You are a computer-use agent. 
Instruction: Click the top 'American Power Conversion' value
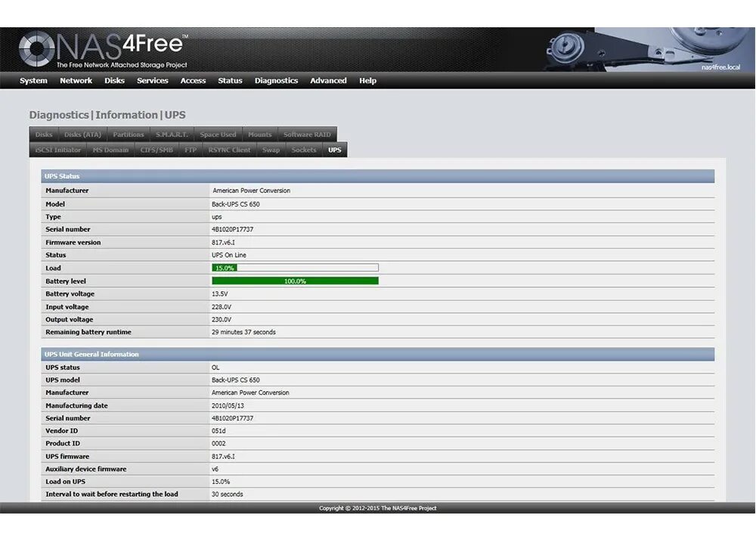[251, 191]
